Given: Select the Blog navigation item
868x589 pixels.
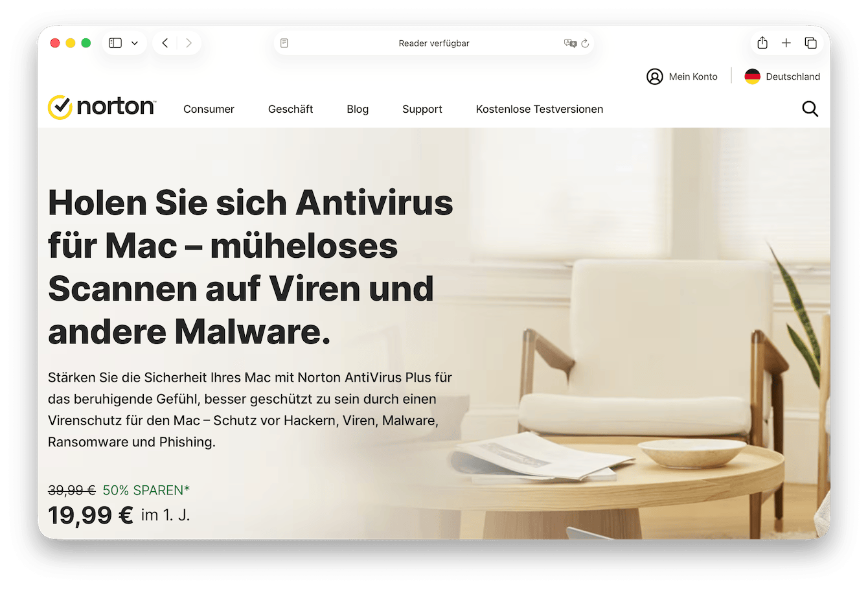Looking at the screenshot, I should pos(358,109).
